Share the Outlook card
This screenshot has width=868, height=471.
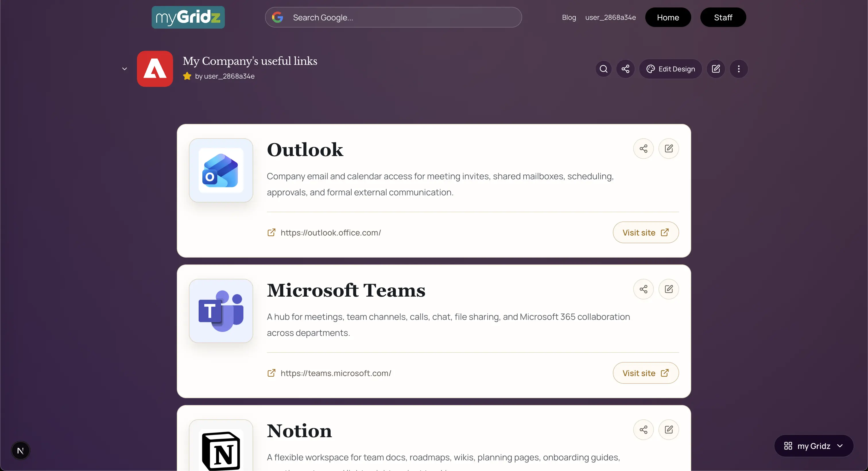point(643,149)
